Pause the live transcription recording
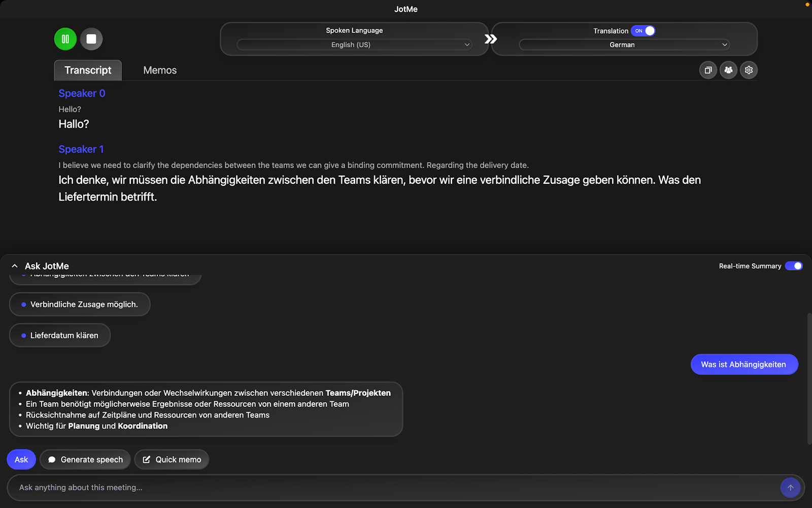This screenshot has height=508, width=812. tap(65, 39)
